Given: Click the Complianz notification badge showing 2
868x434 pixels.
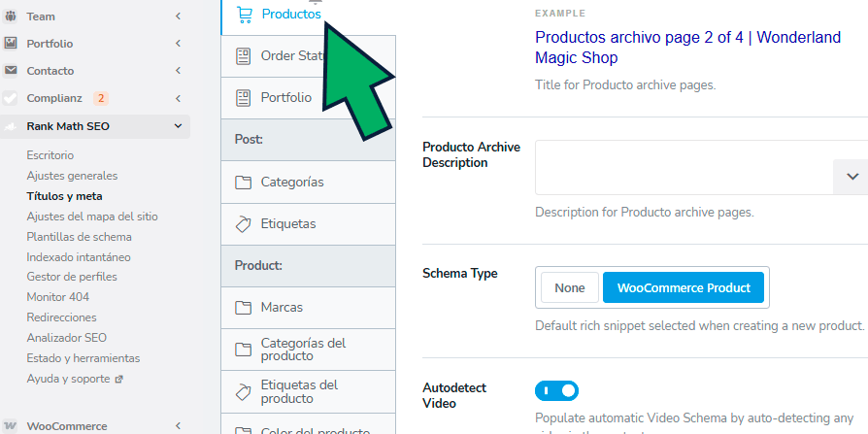Looking at the screenshot, I should [101, 98].
